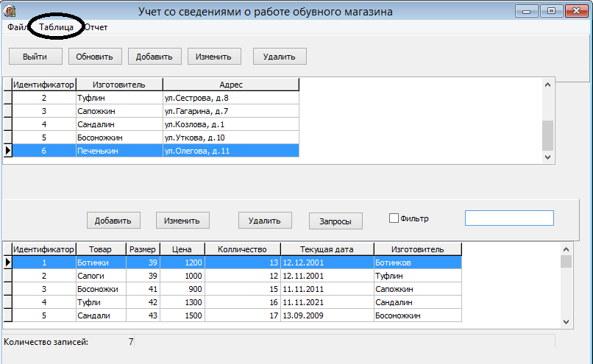The image size is (593, 364).
Task: Click the lower Добавить button for goods
Action: click(x=113, y=221)
